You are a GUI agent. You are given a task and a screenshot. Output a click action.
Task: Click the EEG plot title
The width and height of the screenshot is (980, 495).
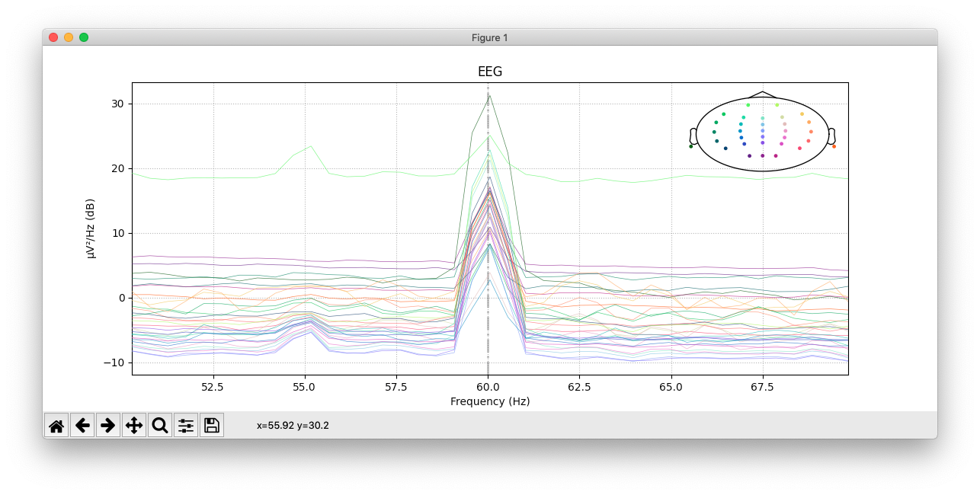coord(490,72)
